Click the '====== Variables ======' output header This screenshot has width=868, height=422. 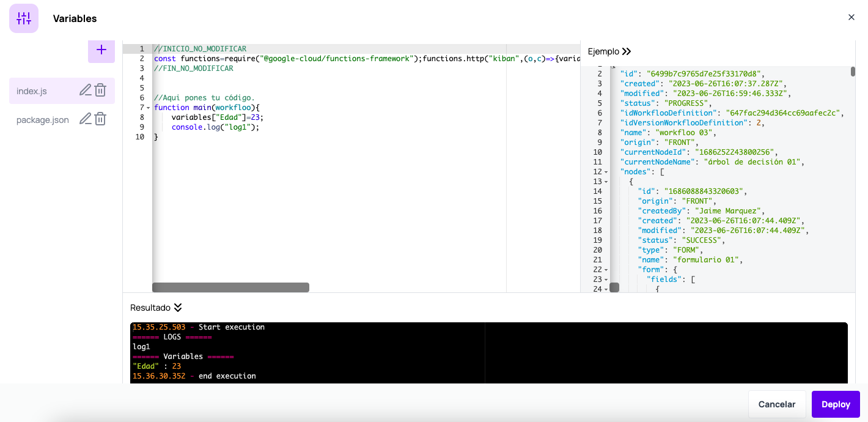(x=183, y=357)
